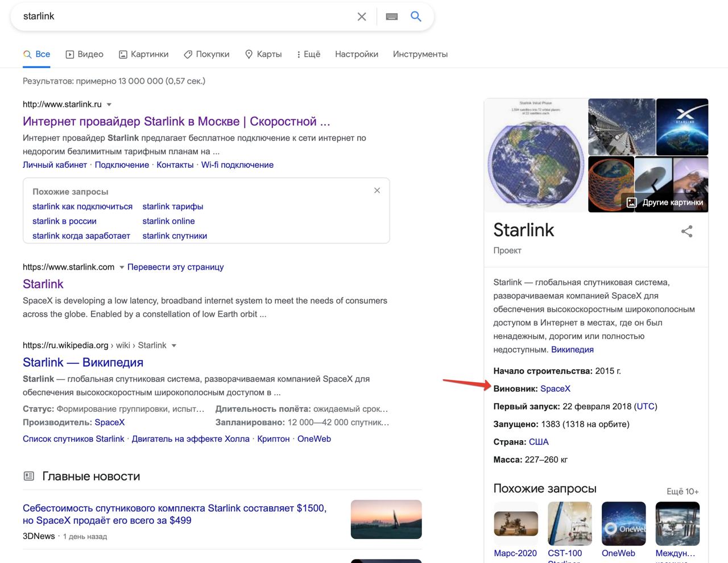The height and width of the screenshot is (563, 728).
Task: Open 3DNews article about Starlink kit cost
Action: 175,514
